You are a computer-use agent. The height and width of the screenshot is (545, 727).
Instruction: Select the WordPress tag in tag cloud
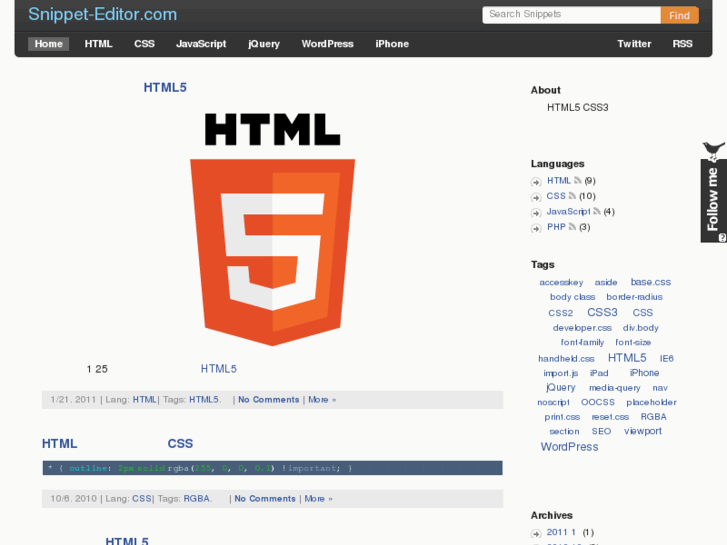point(569,447)
